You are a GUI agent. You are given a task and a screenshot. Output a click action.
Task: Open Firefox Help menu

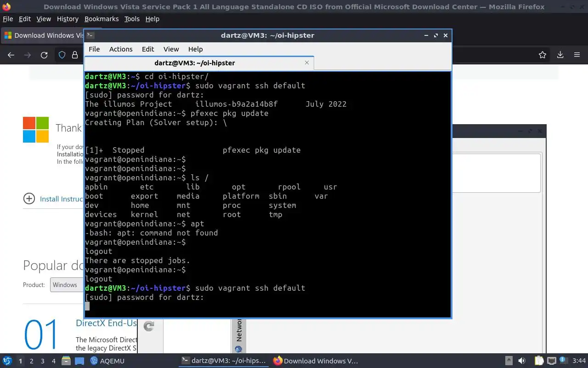(152, 18)
